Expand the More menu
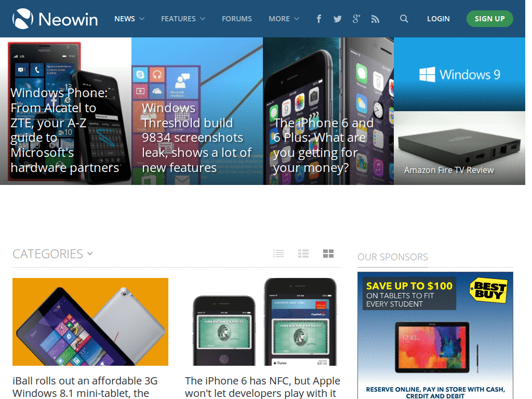The width and height of the screenshot is (532, 399). pos(284,19)
